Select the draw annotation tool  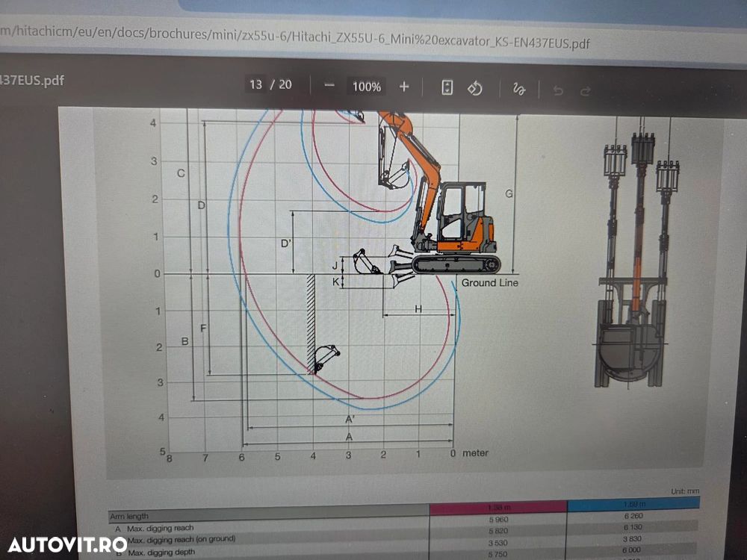pyautogui.click(x=519, y=89)
